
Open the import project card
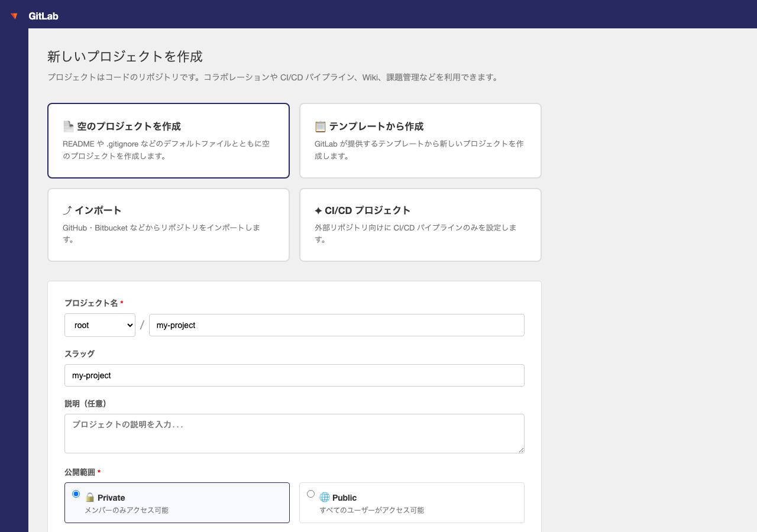click(169, 225)
